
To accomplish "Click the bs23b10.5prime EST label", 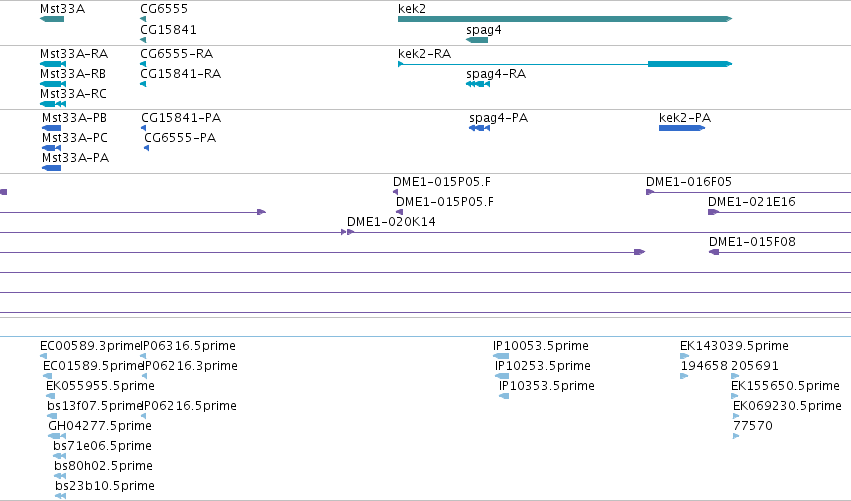I will point(105,486).
